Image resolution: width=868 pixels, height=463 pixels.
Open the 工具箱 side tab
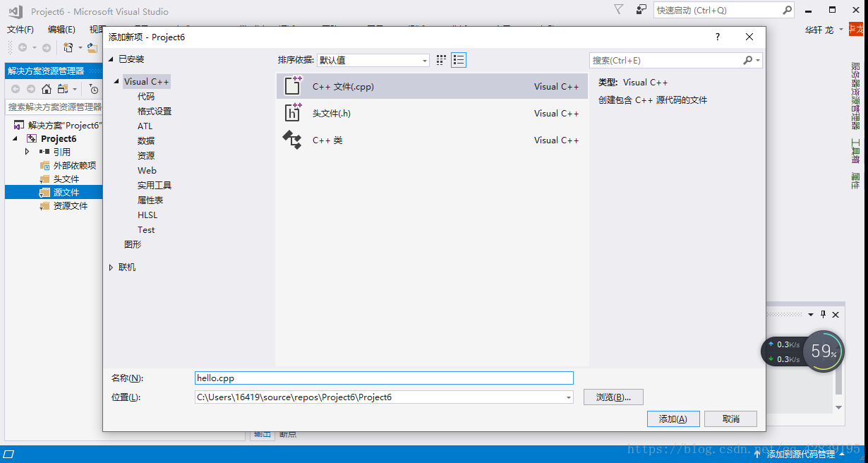(x=855, y=150)
